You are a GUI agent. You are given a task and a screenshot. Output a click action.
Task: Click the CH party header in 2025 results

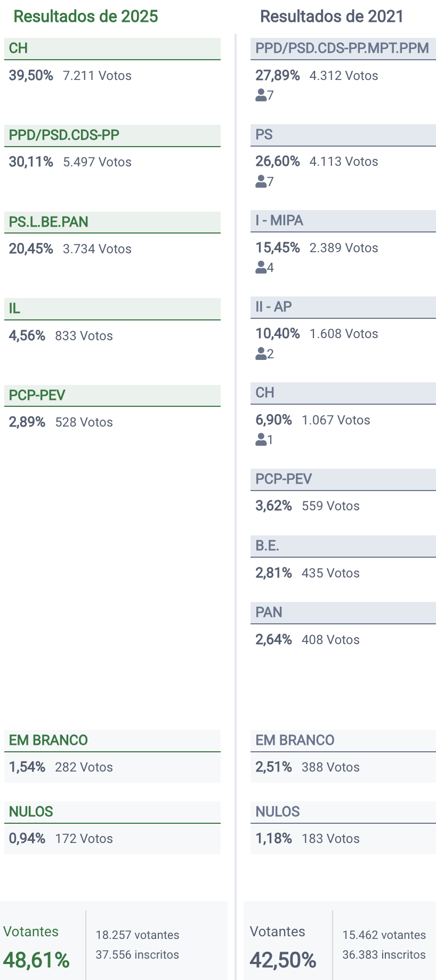(112, 49)
